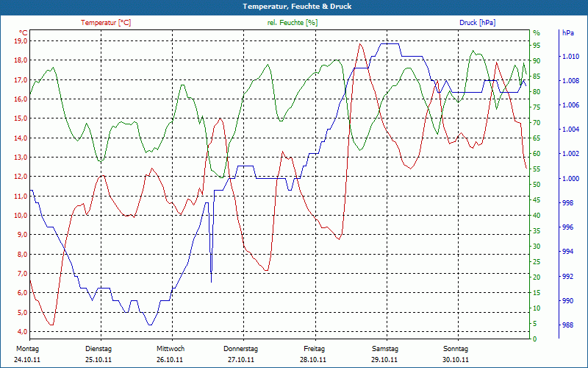Click the green humidity axis value '0'
The height and width of the screenshot is (368, 588).
(x=535, y=339)
